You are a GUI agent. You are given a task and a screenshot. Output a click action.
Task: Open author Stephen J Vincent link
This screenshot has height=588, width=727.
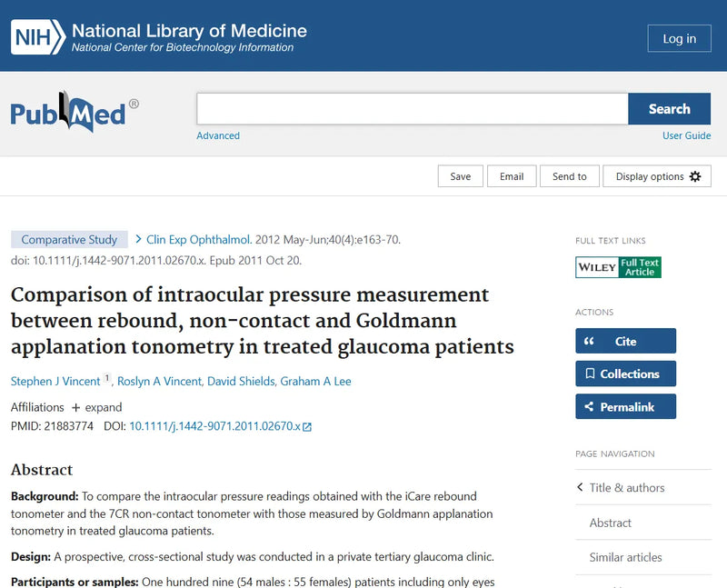coord(55,381)
